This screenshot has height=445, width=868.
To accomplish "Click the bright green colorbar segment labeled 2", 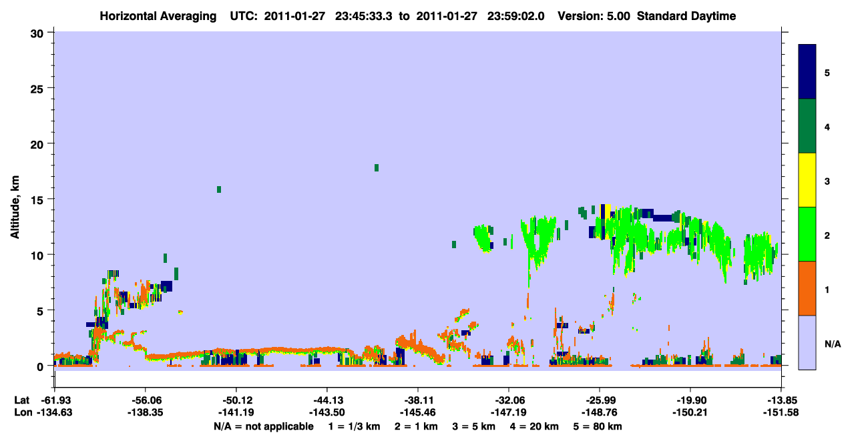I will (x=807, y=234).
